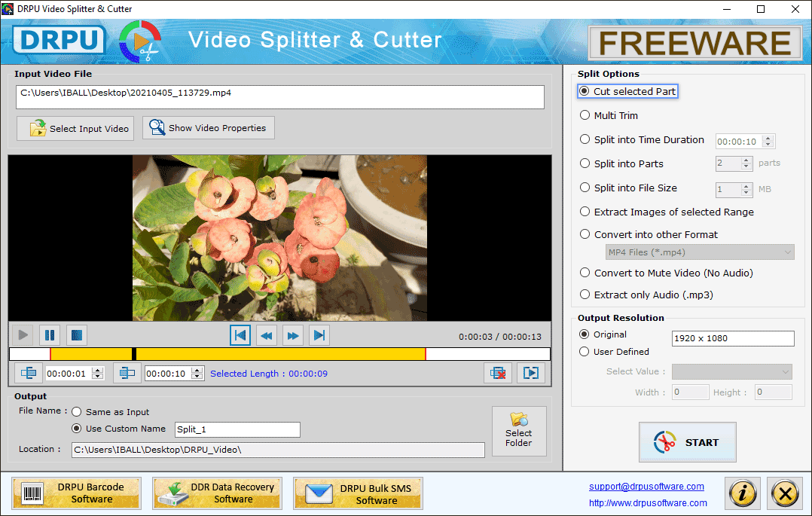812x516 pixels.
Task: Click the Play button in player controls
Action: coord(23,335)
